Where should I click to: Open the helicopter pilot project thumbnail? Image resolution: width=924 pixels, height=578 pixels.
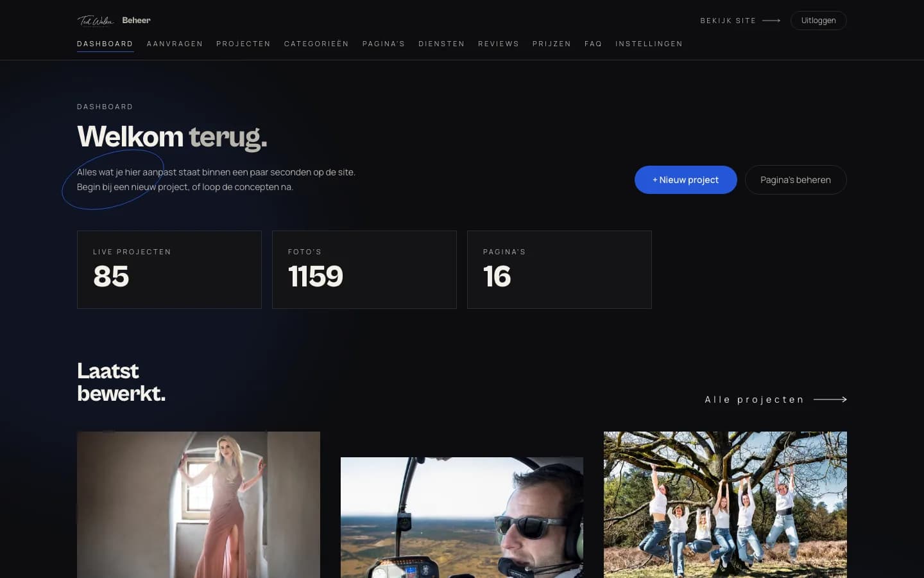(462, 518)
